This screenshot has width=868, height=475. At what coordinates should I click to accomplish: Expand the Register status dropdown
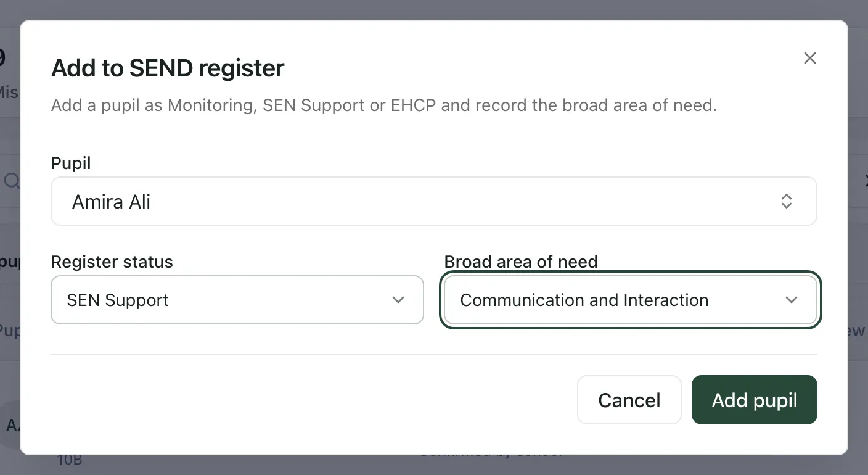point(237,300)
